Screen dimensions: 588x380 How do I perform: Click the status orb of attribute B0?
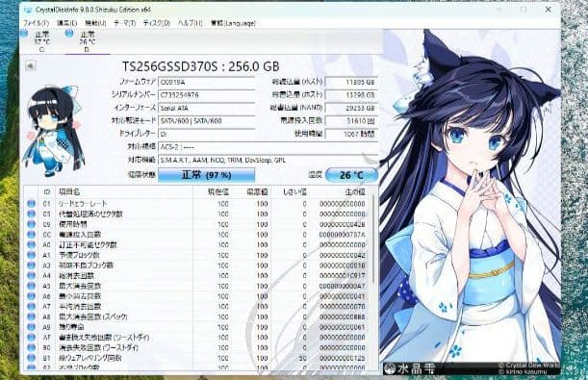click(32, 347)
